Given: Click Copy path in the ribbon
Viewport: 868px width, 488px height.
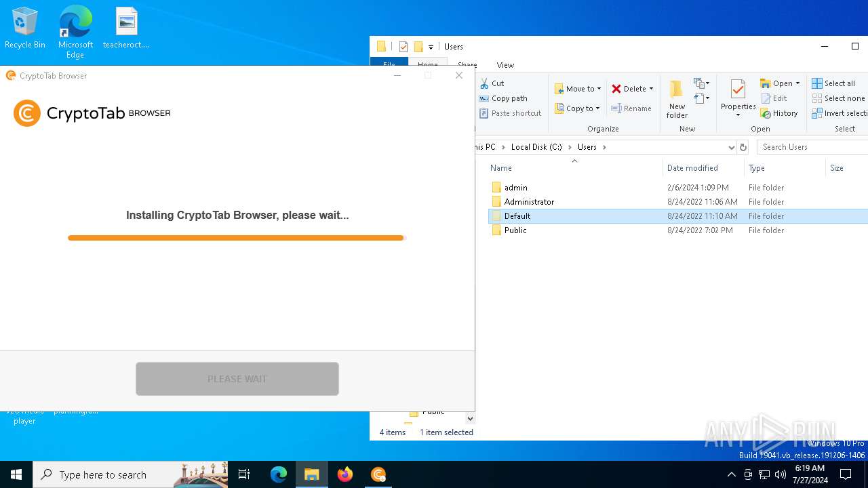Looking at the screenshot, I should [x=503, y=98].
